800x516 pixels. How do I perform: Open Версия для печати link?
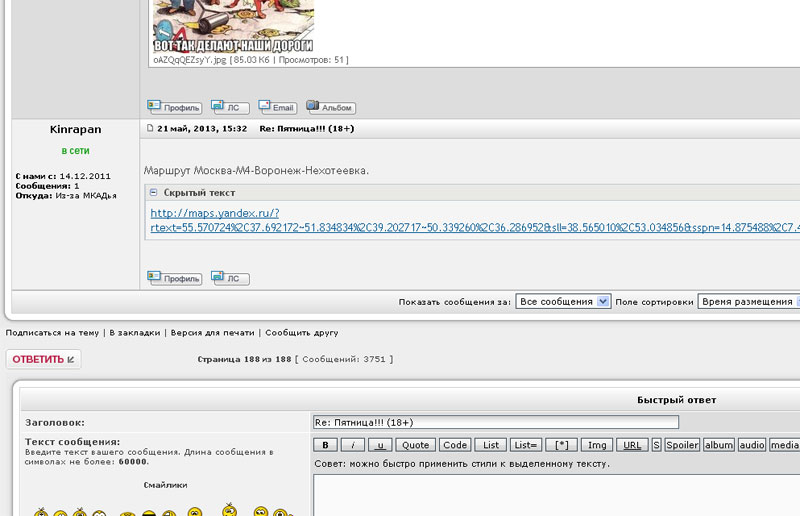coord(214,333)
